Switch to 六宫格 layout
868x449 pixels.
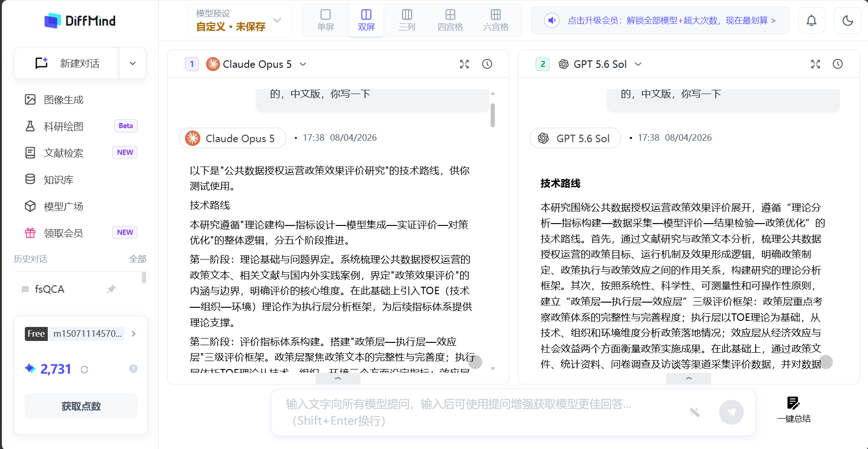tap(496, 20)
